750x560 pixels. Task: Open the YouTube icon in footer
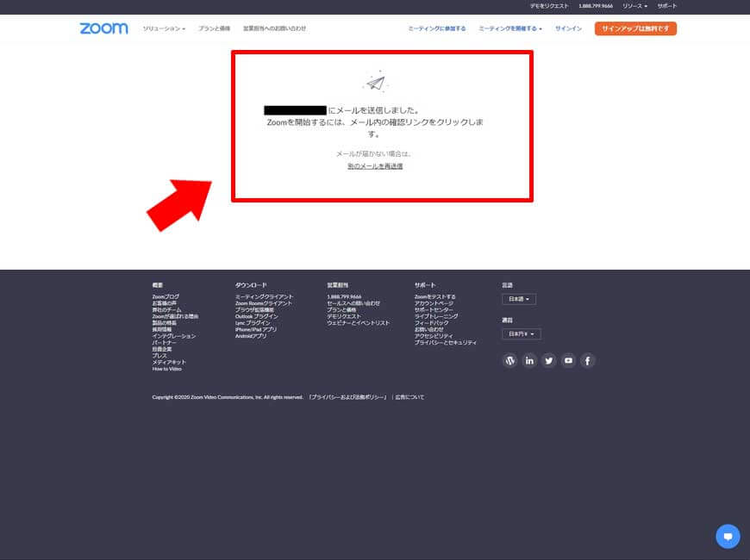(x=568, y=361)
